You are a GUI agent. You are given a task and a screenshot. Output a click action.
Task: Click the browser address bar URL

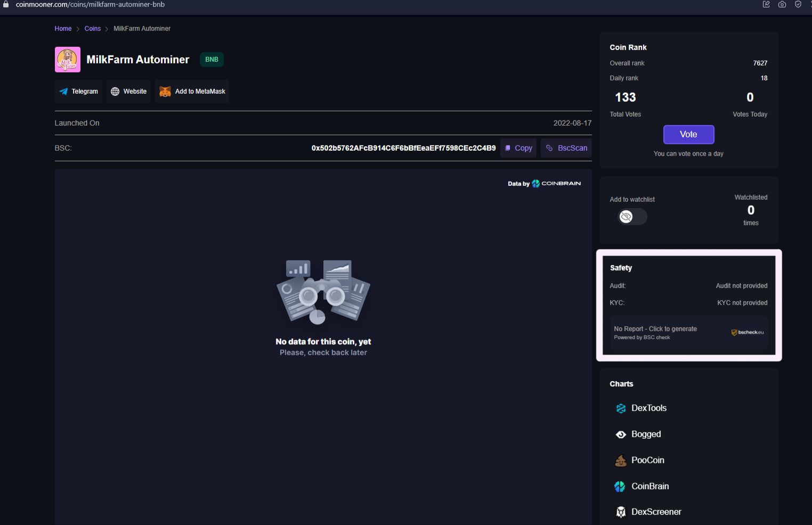coord(90,4)
